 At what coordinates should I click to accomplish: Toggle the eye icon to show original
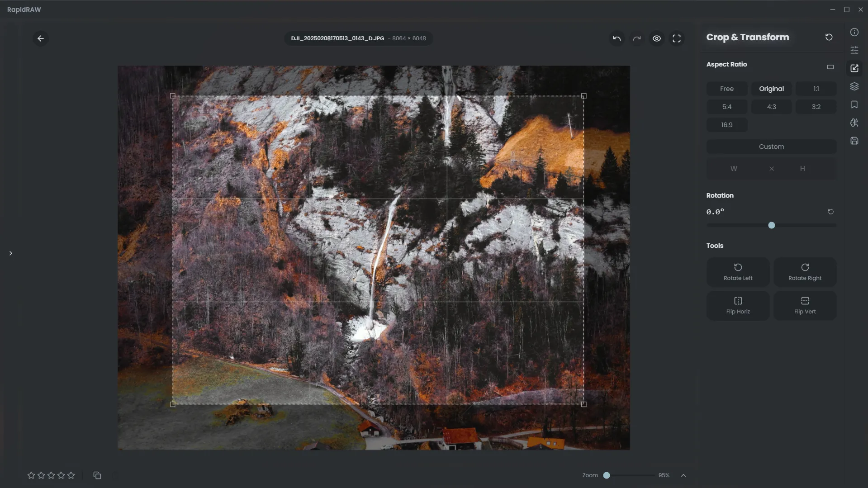657,38
